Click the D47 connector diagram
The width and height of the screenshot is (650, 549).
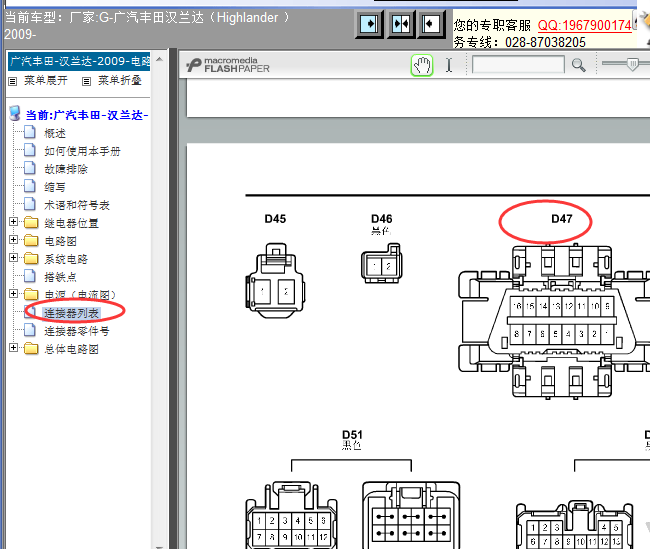coord(555,322)
